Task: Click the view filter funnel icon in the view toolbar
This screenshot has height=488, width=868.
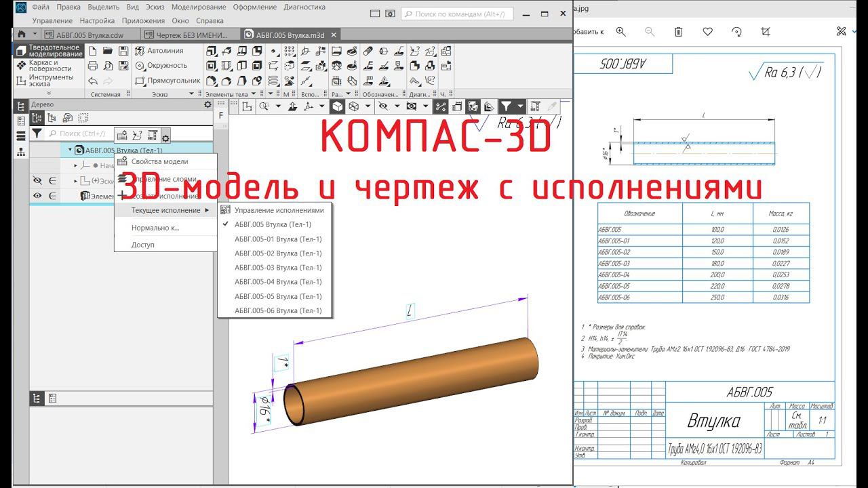Action: click(x=506, y=106)
